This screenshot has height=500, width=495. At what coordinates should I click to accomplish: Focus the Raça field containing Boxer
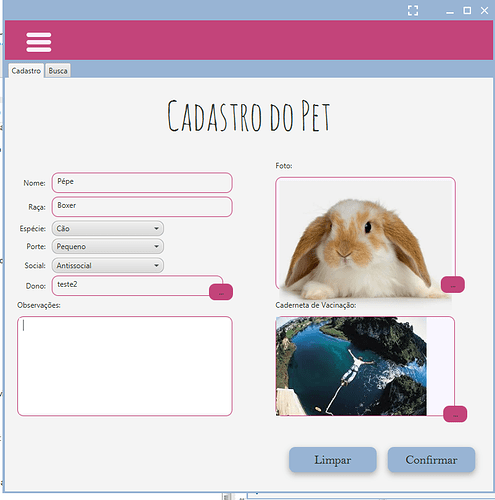pyautogui.click(x=142, y=207)
